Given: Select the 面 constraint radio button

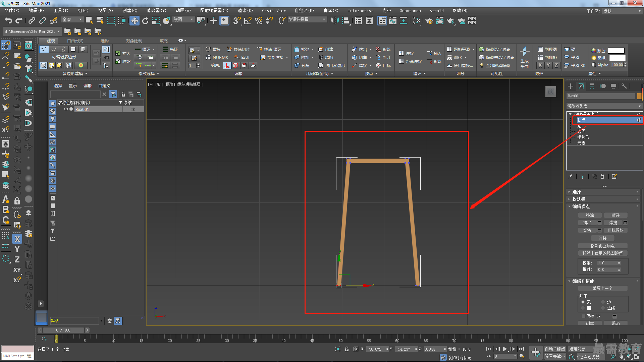Looking at the screenshot, I should pyautogui.click(x=583, y=308).
